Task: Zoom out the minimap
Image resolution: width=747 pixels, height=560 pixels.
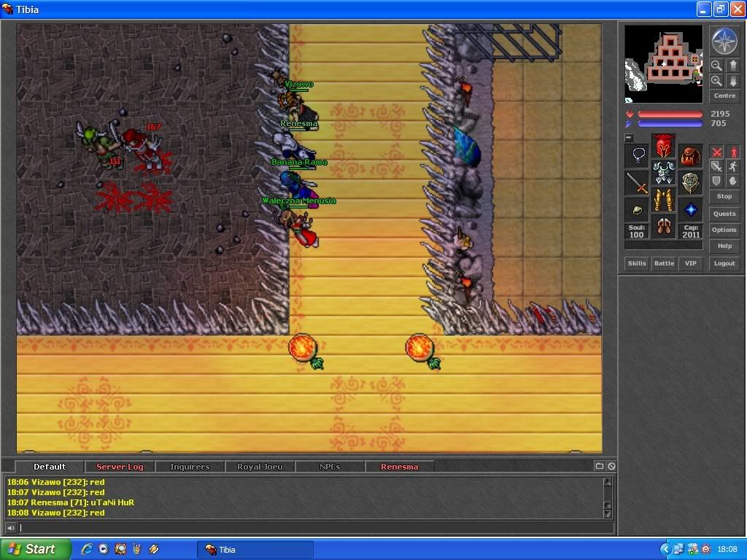Action: tap(716, 66)
